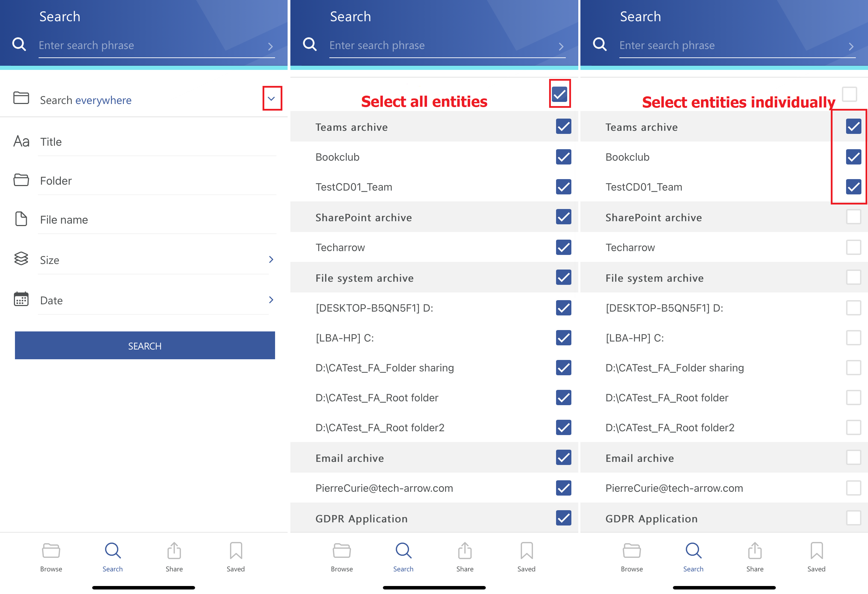The height and width of the screenshot is (594, 868).
Task: Submit search arrow in right panel header
Action: [x=851, y=46]
